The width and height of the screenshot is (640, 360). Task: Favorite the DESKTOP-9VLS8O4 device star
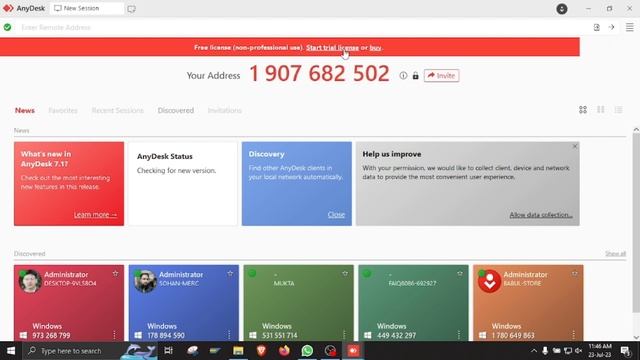point(116,273)
